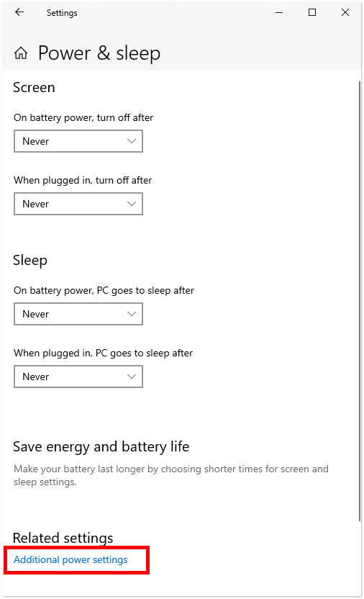Click the Sleep section heading
Image resolution: width=364 pixels, height=599 pixels.
pyautogui.click(x=30, y=261)
